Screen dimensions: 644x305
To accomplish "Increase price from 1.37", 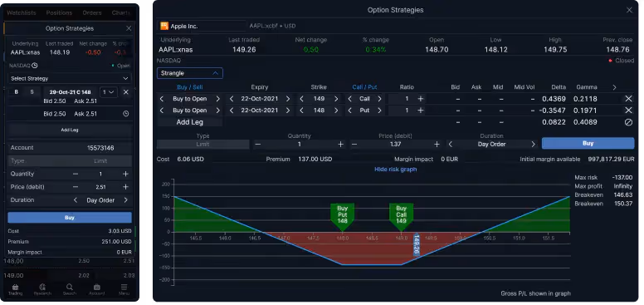I will point(437,145).
